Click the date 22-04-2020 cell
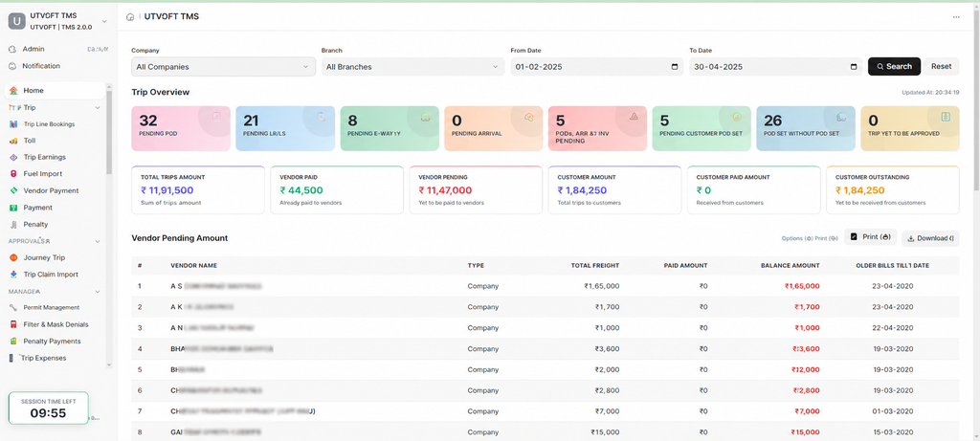Image resolution: width=980 pixels, height=441 pixels. tap(892, 328)
